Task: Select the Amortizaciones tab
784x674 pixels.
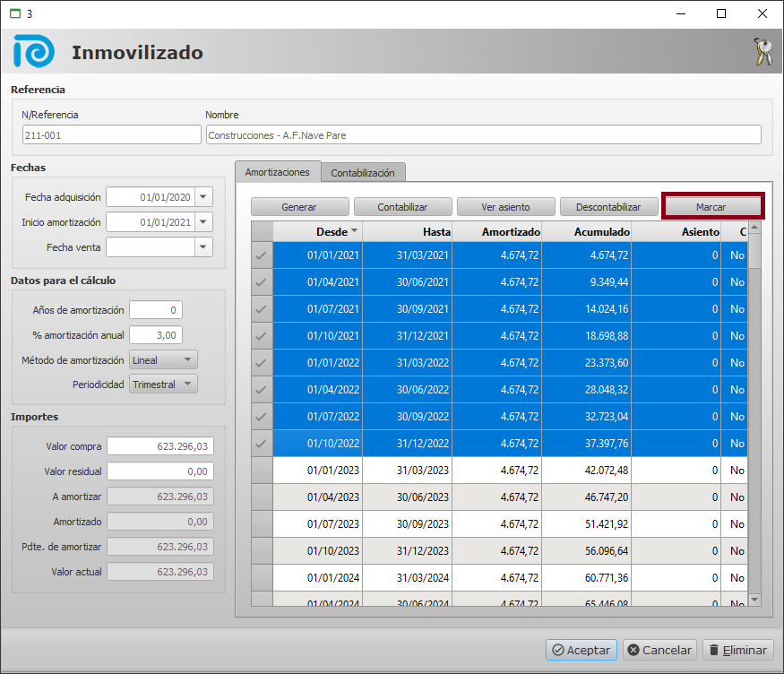Action: (277, 171)
